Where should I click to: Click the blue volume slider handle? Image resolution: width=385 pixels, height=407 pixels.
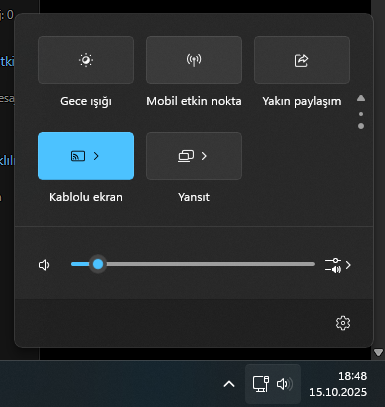[x=98, y=264]
